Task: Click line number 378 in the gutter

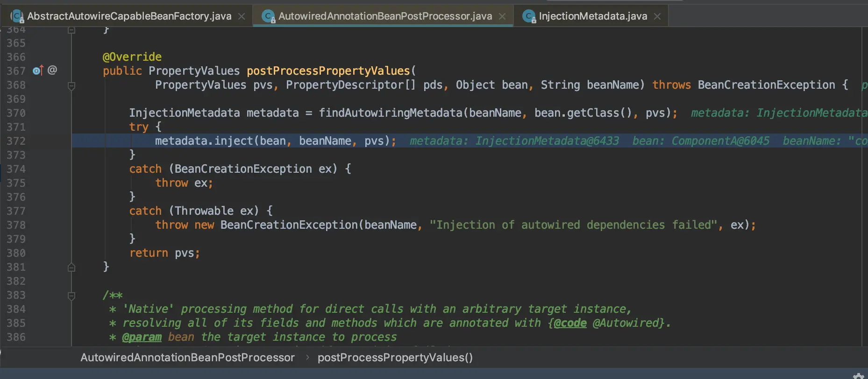Action: (x=16, y=225)
